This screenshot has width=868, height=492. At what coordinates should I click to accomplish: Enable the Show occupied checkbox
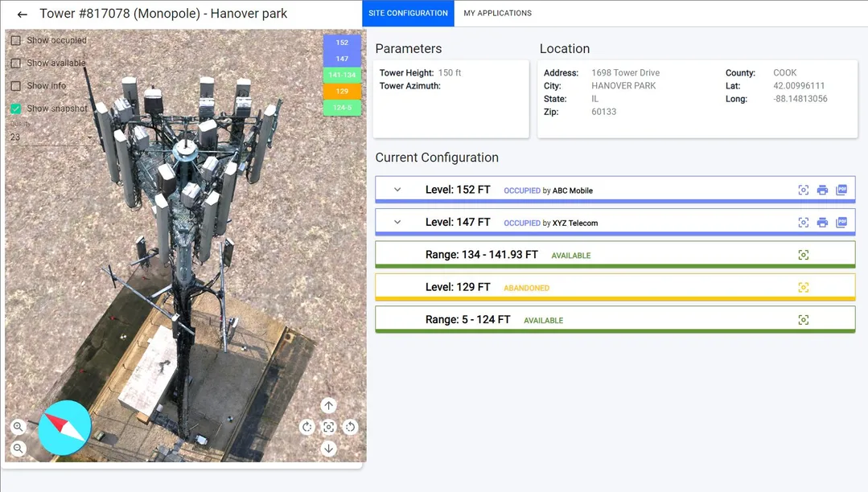16,40
